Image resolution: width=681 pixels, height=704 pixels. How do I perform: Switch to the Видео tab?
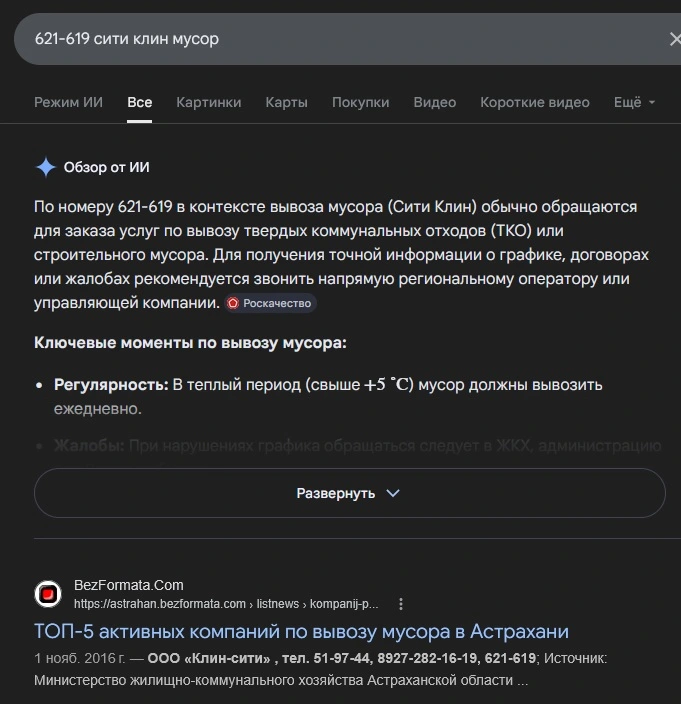coord(435,102)
